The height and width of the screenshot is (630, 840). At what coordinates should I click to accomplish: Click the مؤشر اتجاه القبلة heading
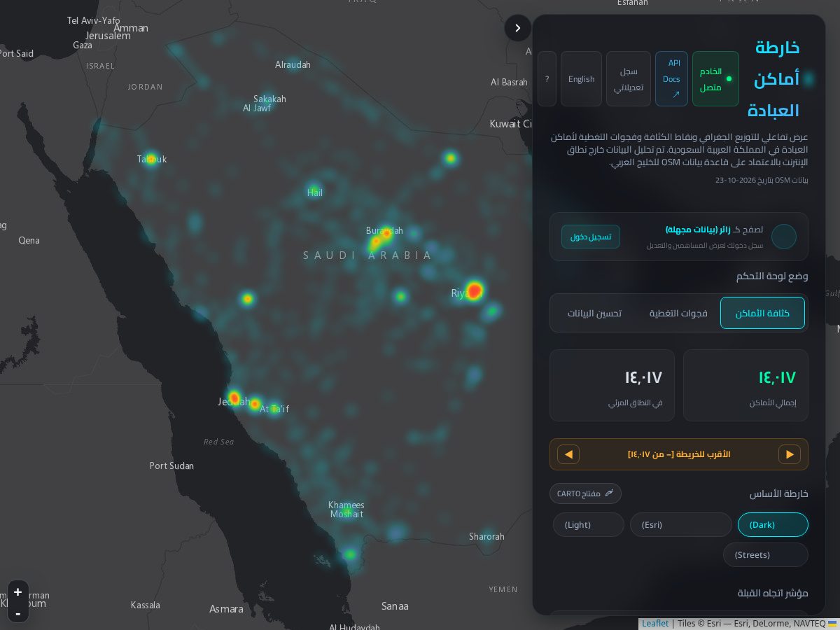[773, 593]
